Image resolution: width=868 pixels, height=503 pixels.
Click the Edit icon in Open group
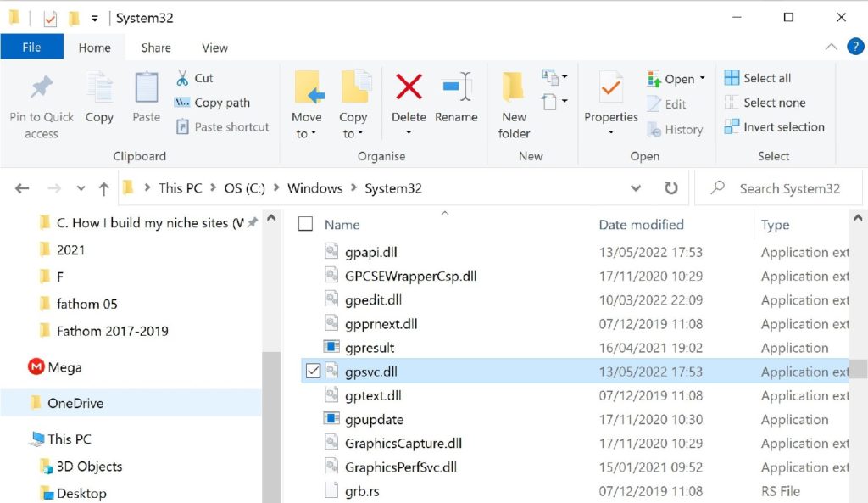pyautogui.click(x=654, y=104)
